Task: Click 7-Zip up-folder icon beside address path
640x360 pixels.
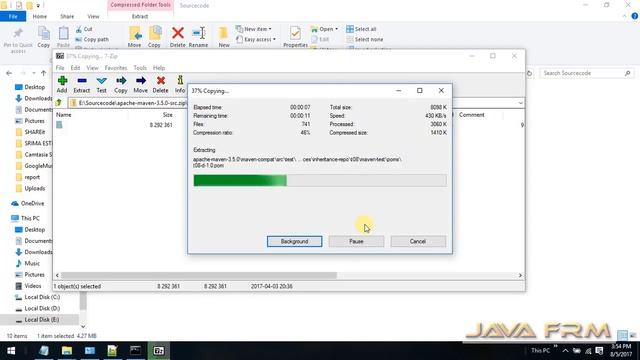Action: click(x=59, y=103)
